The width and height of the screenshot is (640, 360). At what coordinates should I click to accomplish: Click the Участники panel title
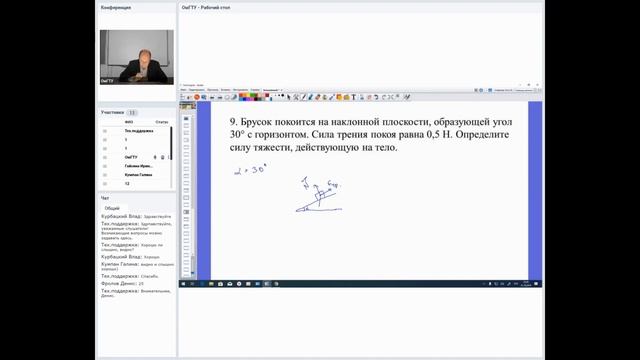112,112
